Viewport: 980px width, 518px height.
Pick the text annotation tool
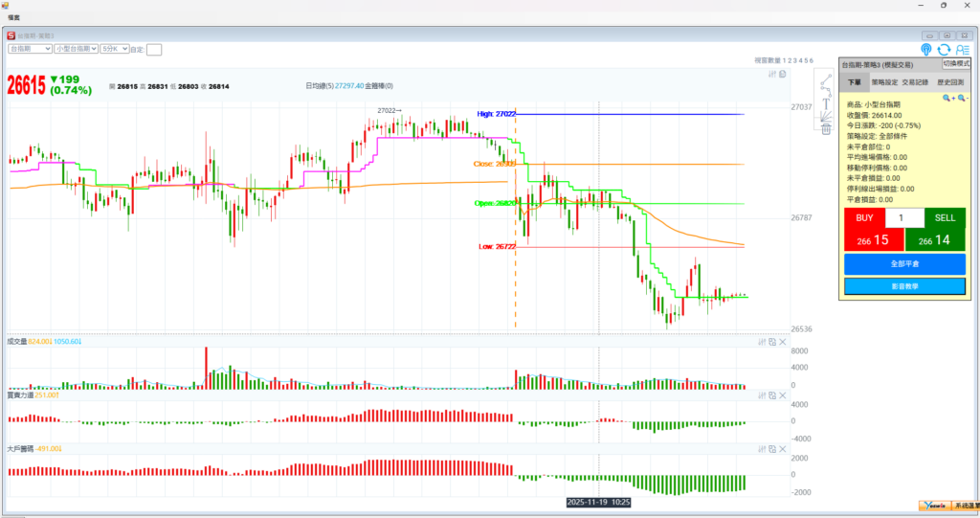tap(825, 102)
